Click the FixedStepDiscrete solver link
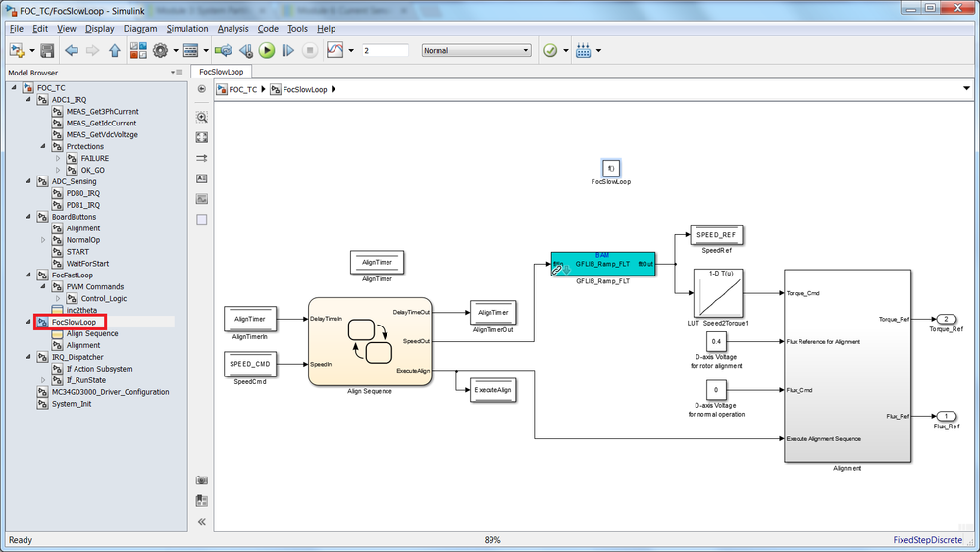 [927, 540]
